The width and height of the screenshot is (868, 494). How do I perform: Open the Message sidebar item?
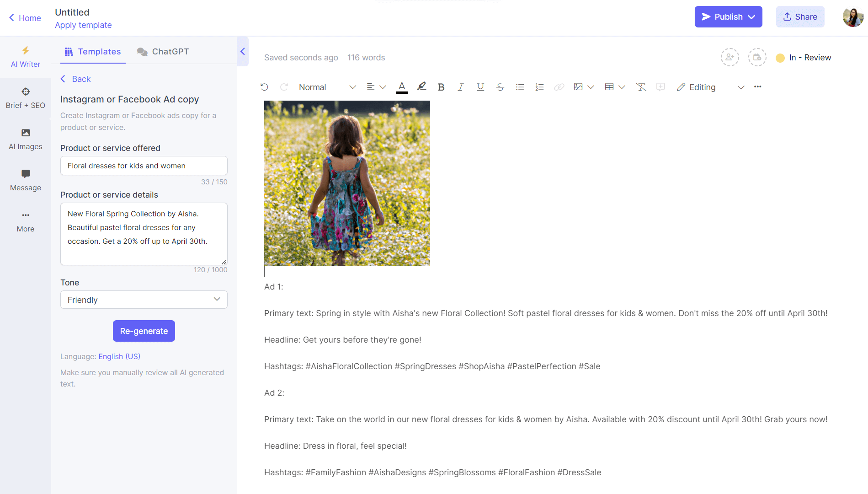click(26, 181)
